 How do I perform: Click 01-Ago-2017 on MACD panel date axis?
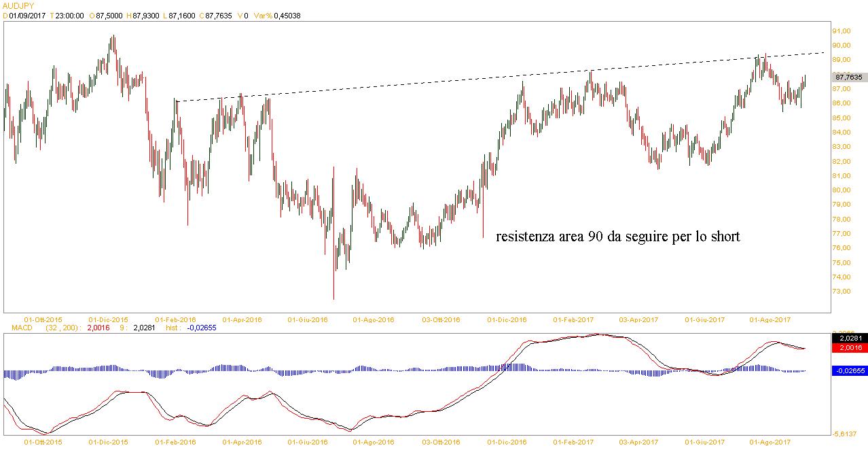point(770,442)
